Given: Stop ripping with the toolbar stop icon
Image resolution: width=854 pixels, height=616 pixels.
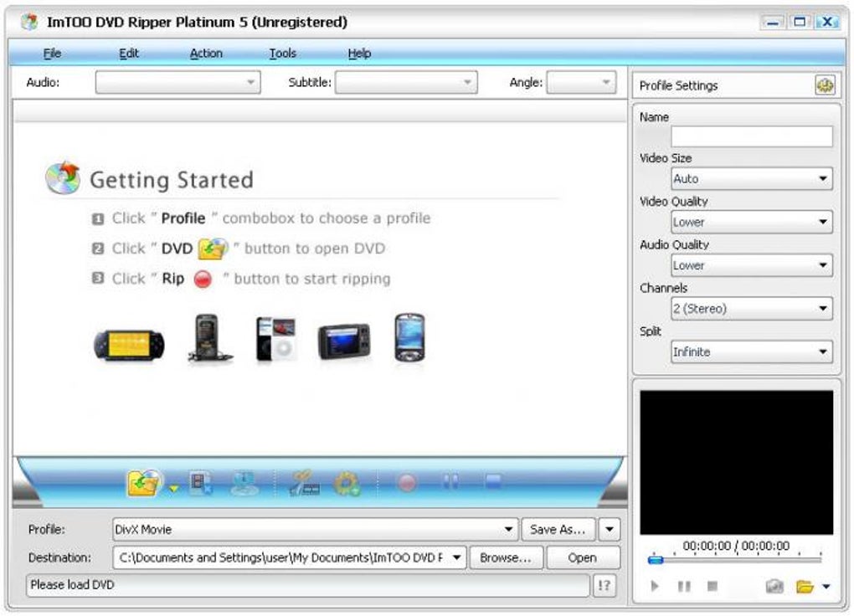Looking at the screenshot, I should [493, 480].
